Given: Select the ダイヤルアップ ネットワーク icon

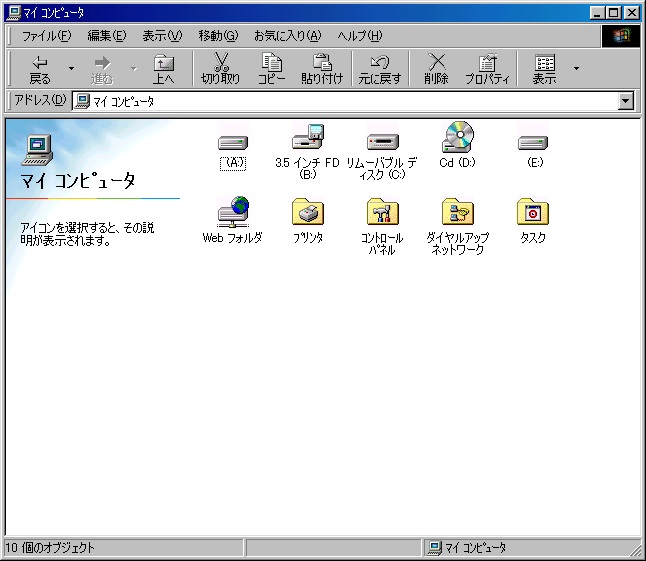Looking at the screenshot, I should click(x=457, y=212).
